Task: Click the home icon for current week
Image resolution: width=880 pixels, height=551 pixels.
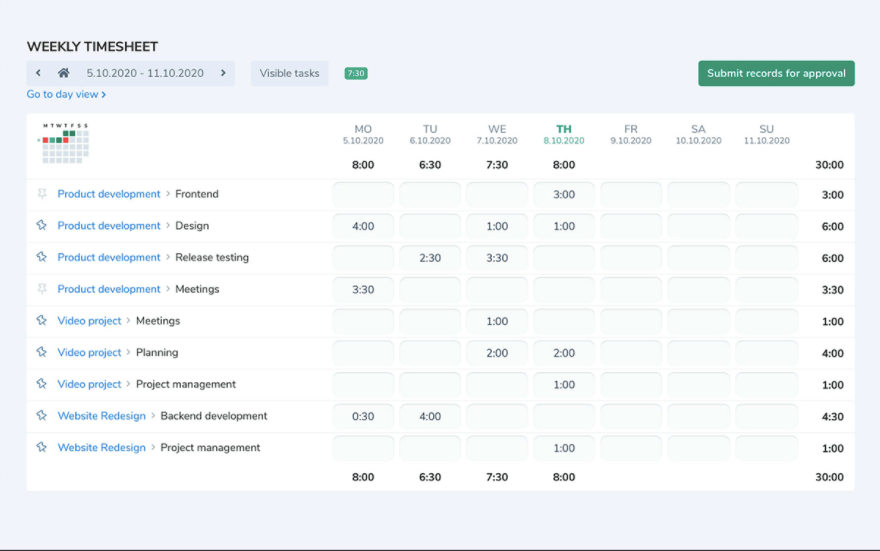Action: [x=64, y=73]
